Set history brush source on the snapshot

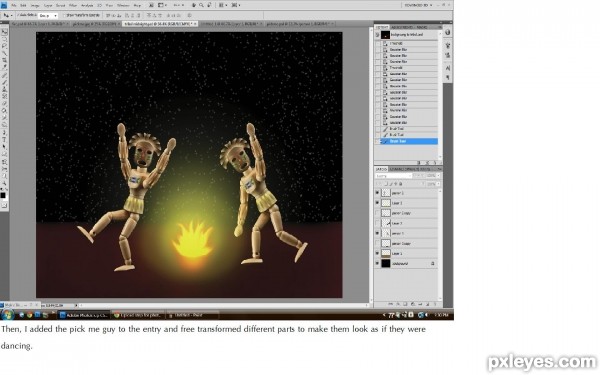pos(378,35)
